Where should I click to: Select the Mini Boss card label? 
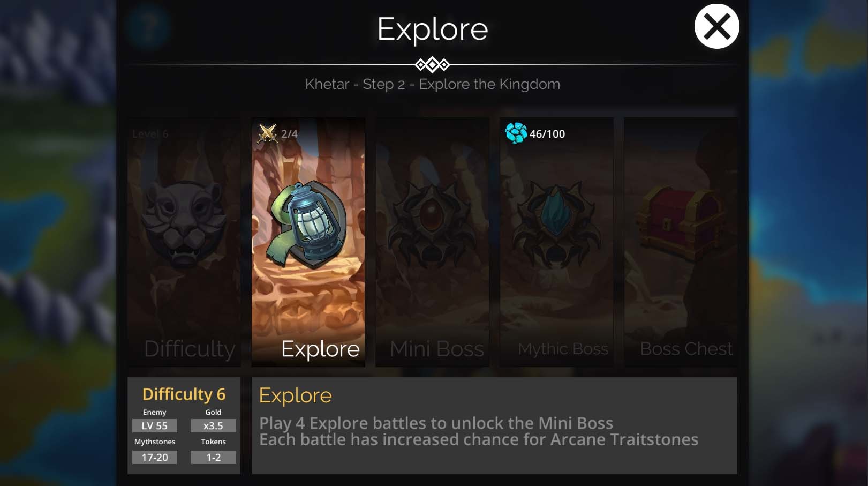coord(437,349)
